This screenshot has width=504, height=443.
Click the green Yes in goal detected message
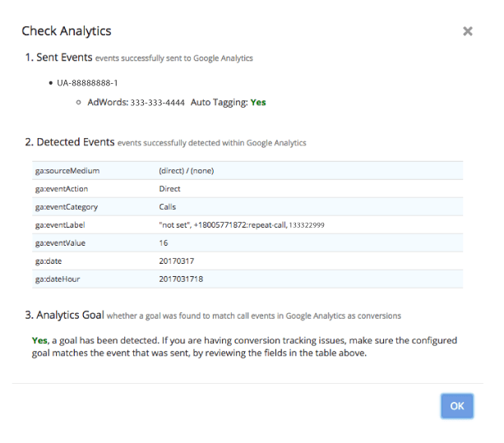click(x=39, y=339)
